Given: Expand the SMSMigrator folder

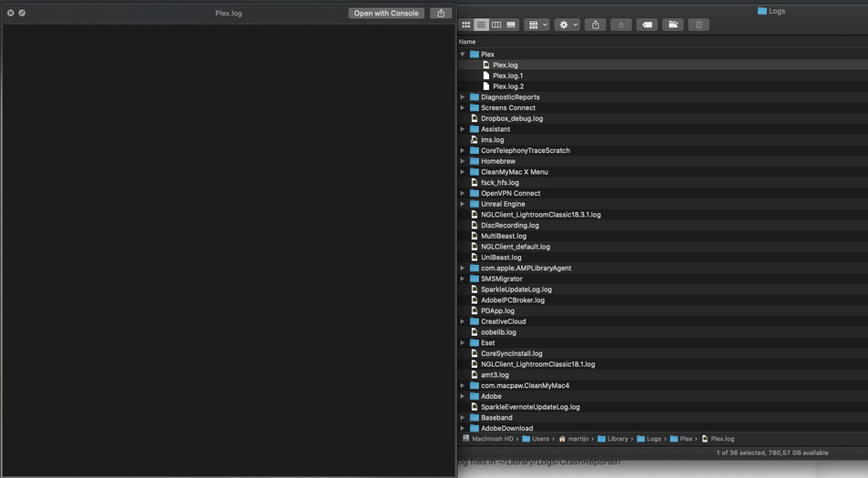Looking at the screenshot, I should (x=462, y=279).
